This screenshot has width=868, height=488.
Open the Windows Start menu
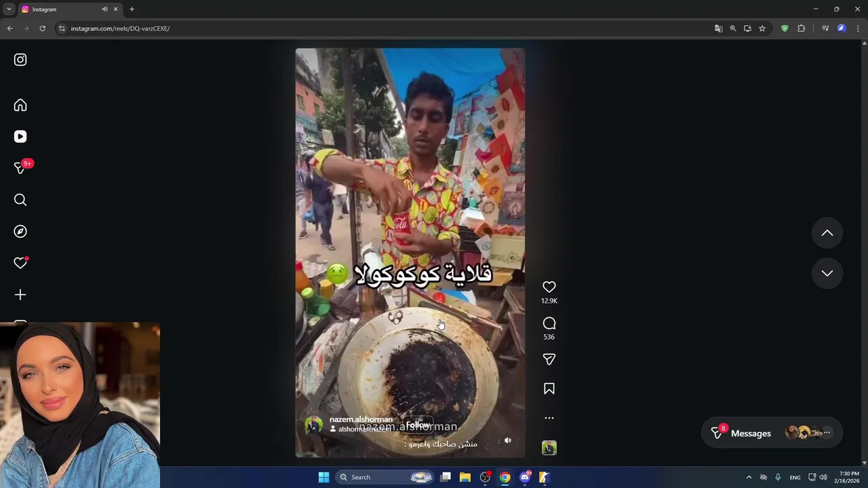coord(323,477)
